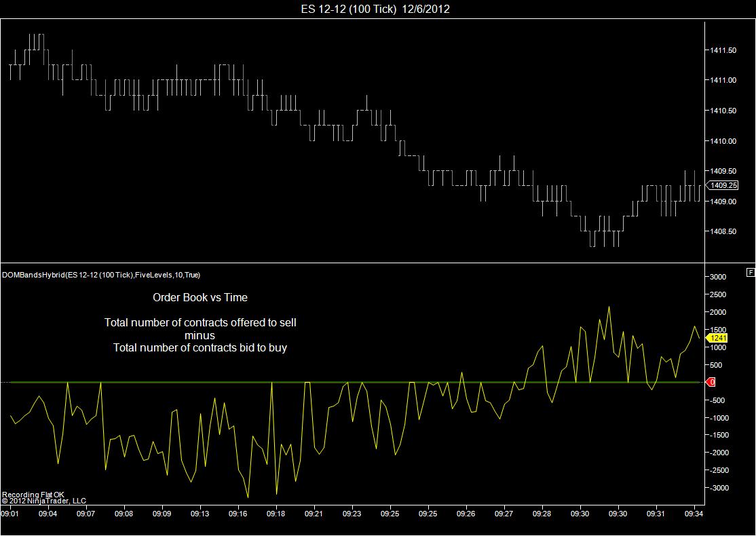This screenshot has width=756, height=536.
Task: Click the 09:04 time axis label
Action: [x=48, y=514]
